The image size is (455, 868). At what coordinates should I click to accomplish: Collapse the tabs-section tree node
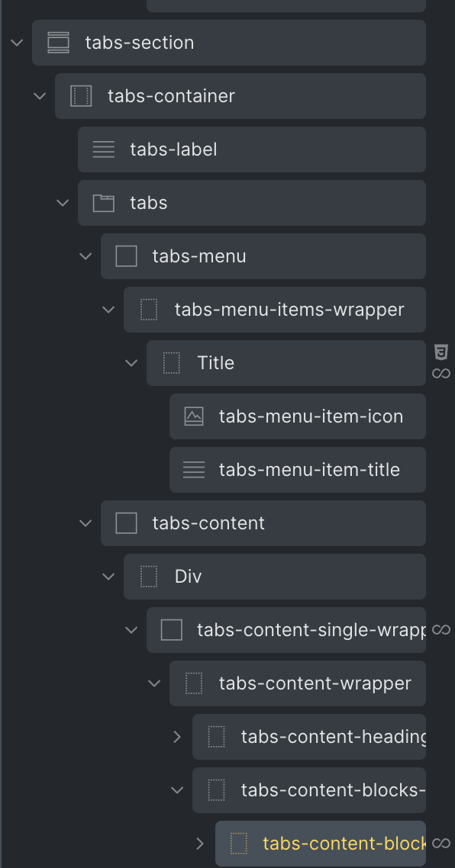18,43
